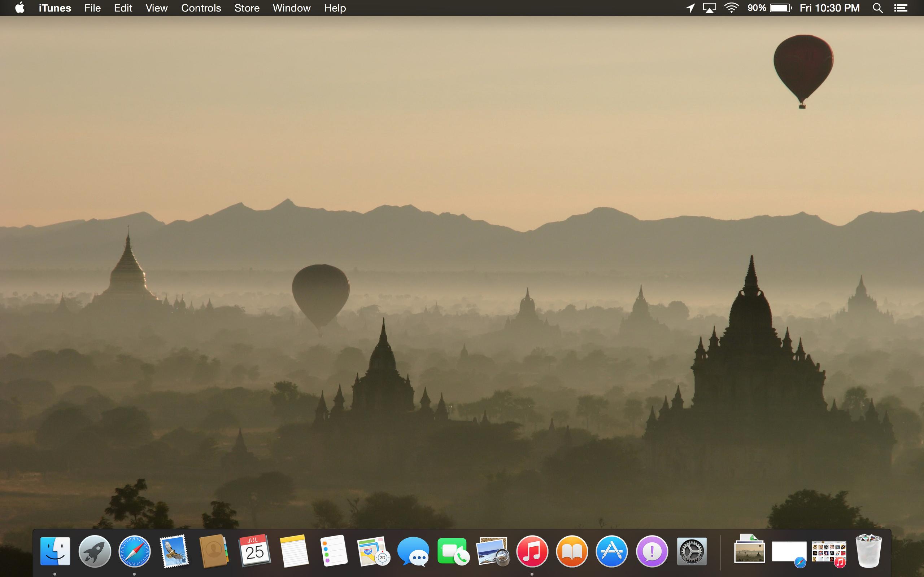Open the Trash in the dock
Viewport: 924px width, 577px height.
pos(869,551)
